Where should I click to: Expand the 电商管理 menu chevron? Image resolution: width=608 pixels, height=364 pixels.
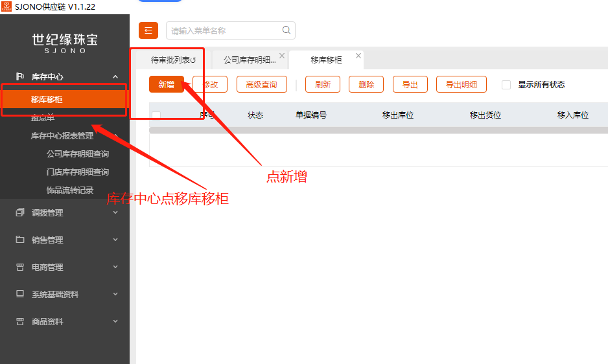[115, 267]
